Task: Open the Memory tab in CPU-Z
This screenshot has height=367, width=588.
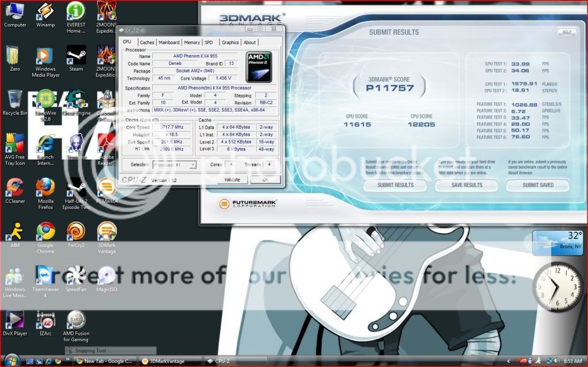Action: 192,43
